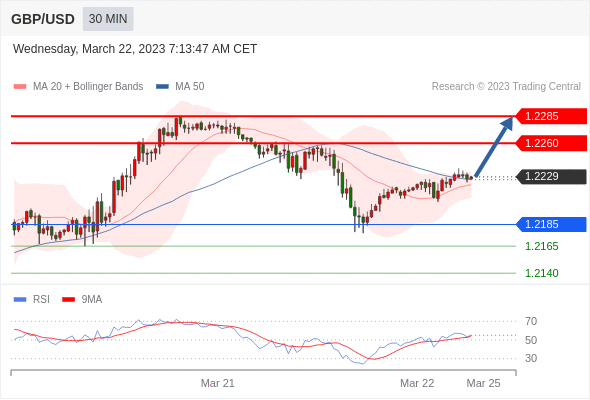Image resolution: width=590 pixels, height=400 pixels.
Task: Click the Mar 21 date axis label
Action: click(x=217, y=383)
